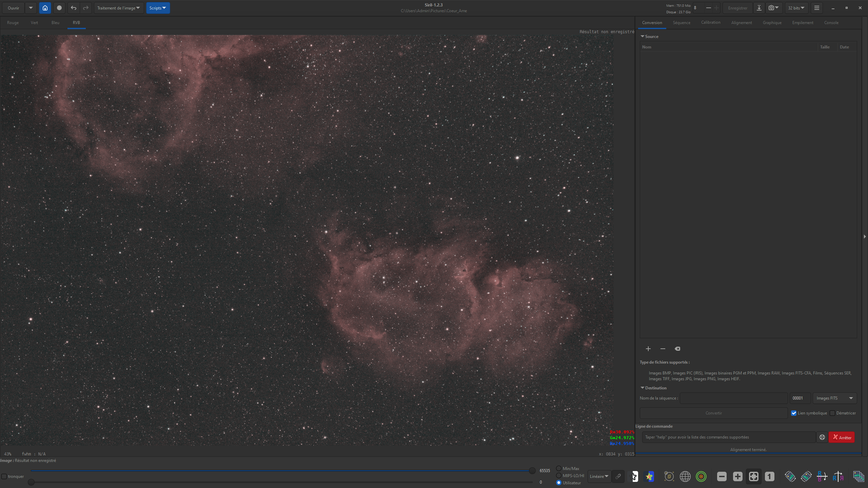Image resolution: width=868 pixels, height=488 pixels.
Task: Click the upper 65535 cutoff slider handle
Action: coord(532,471)
